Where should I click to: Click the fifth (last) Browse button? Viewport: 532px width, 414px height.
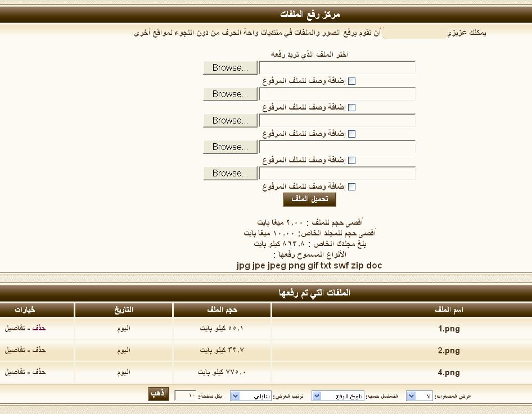tap(230, 174)
